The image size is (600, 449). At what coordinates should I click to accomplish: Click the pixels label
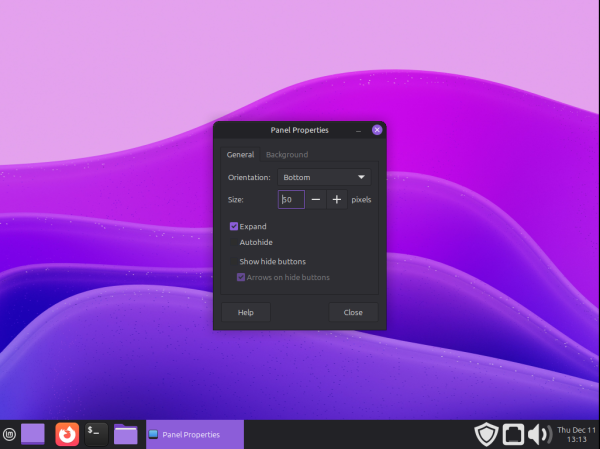pos(361,199)
